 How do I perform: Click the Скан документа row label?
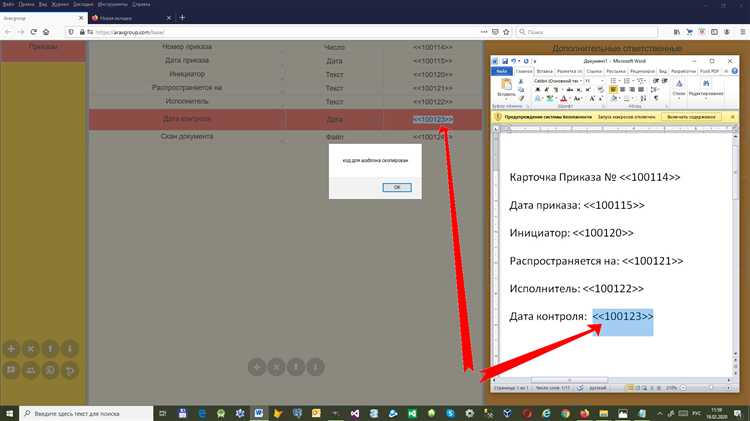coord(187,137)
